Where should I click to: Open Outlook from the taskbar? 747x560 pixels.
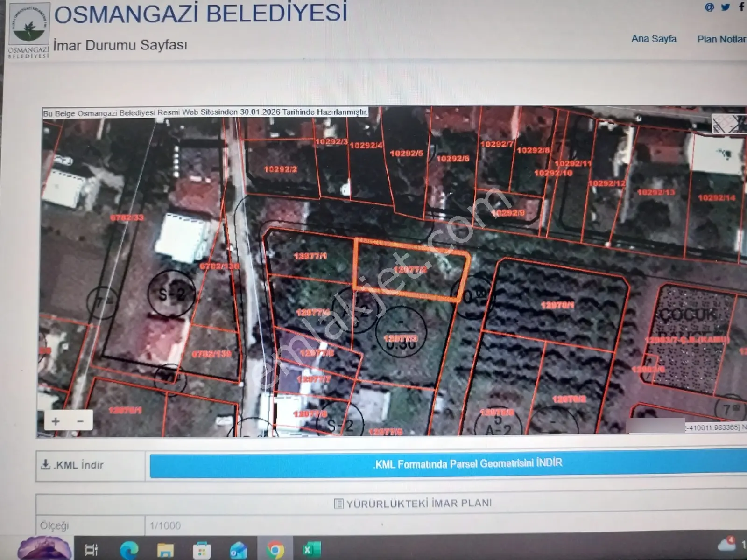pyautogui.click(x=238, y=550)
